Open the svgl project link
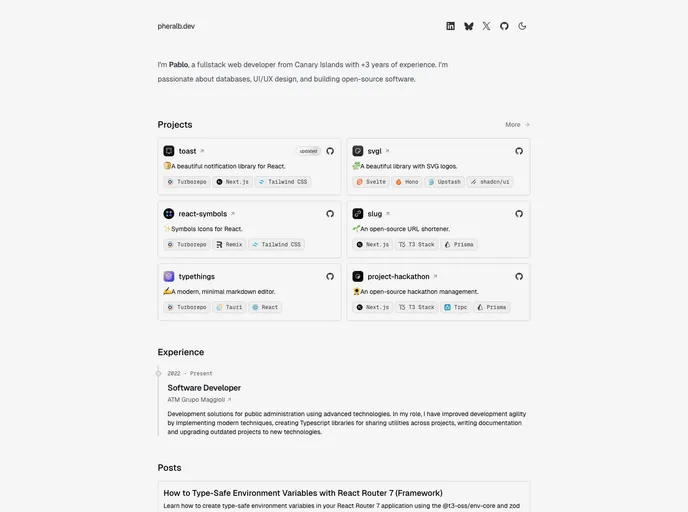The height and width of the screenshot is (512, 688). point(378,151)
